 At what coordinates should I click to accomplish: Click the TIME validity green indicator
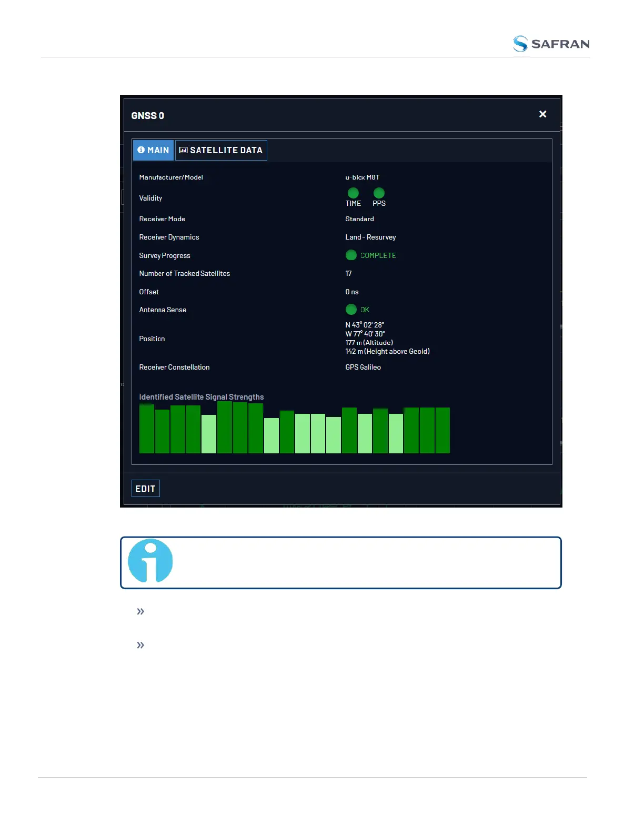coord(353,193)
